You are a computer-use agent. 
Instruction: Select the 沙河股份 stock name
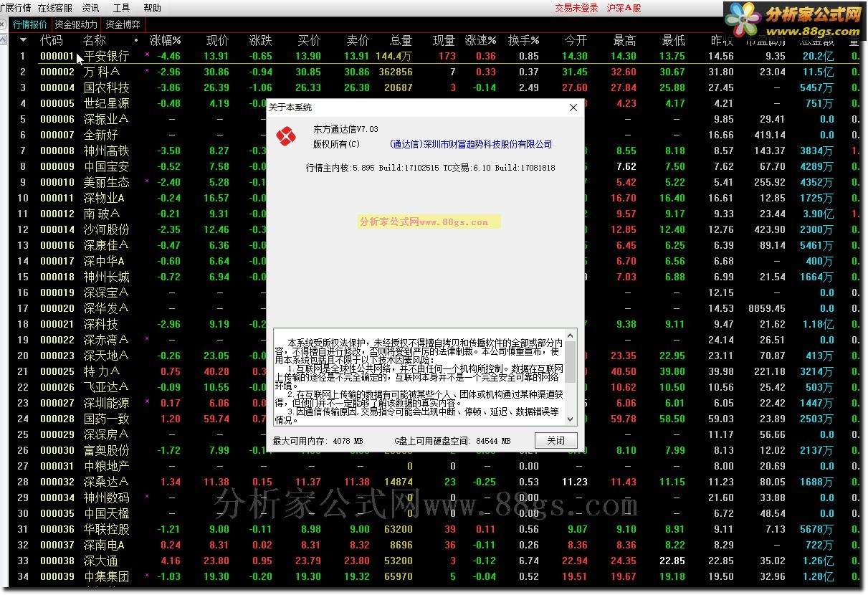click(x=107, y=229)
